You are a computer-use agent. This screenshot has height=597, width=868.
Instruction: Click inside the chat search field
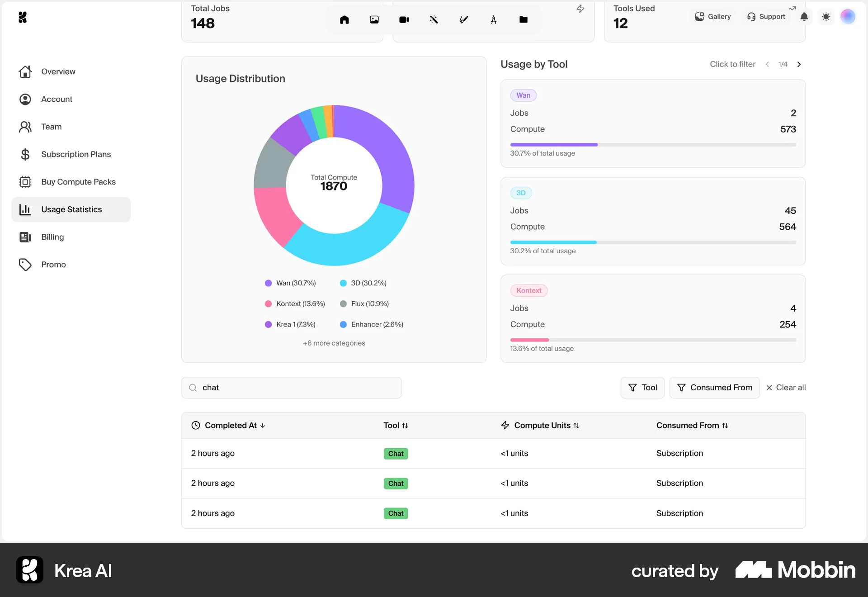[291, 388]
